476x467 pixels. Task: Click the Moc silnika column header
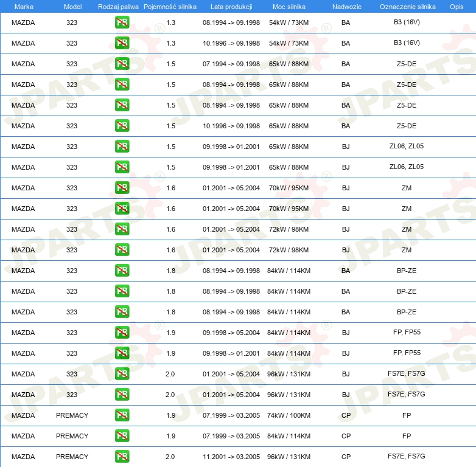point(289,7)
